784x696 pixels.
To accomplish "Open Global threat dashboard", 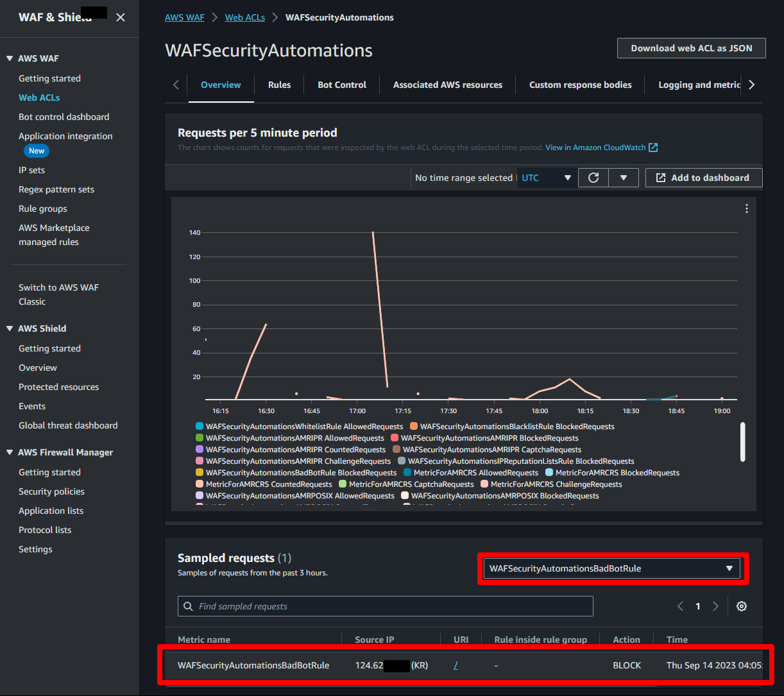I will tap(68, 425).
